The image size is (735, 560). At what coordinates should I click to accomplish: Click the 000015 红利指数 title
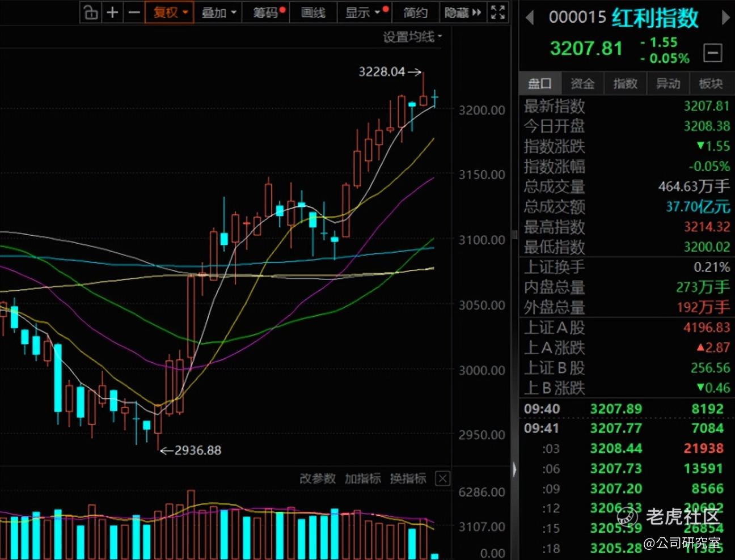coord(623,18)
